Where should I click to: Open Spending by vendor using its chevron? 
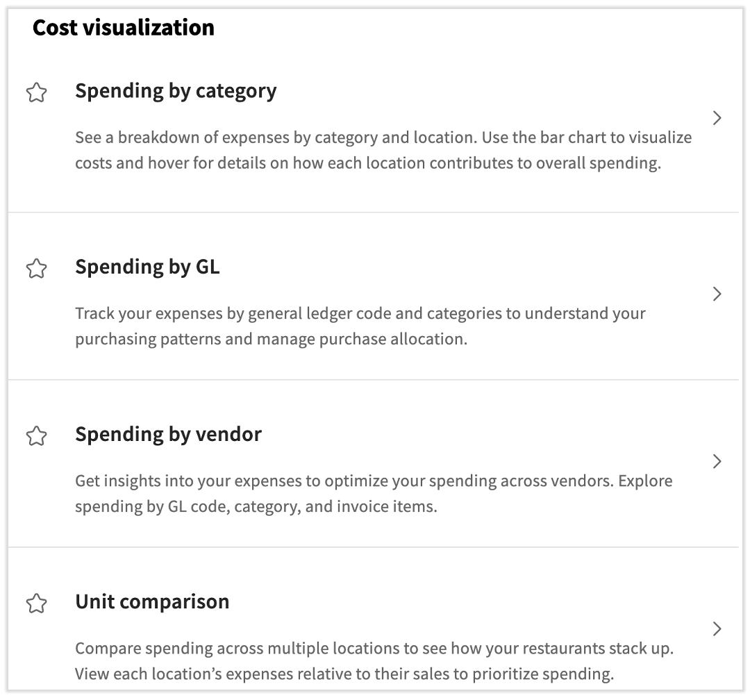[x=717, y=461]
